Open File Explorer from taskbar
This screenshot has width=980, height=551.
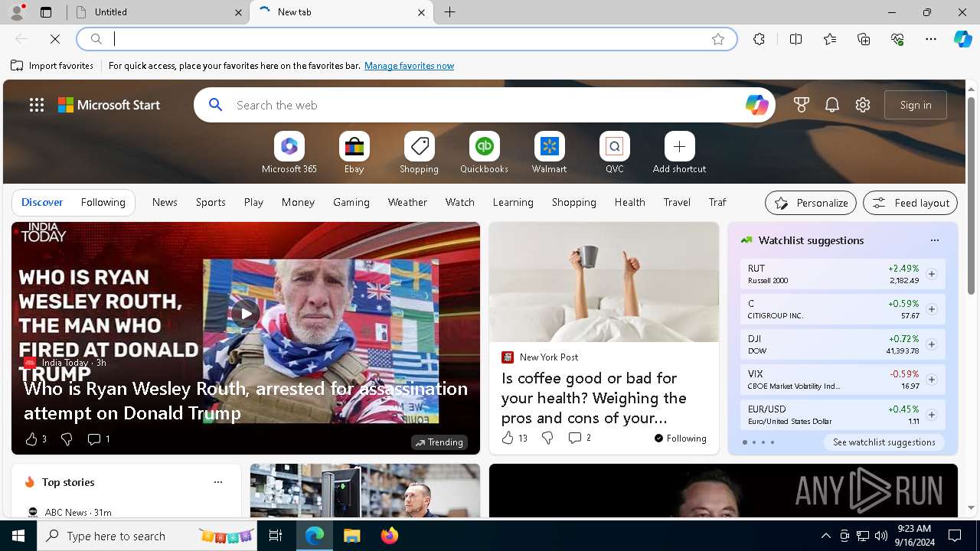tap(351, 536)
